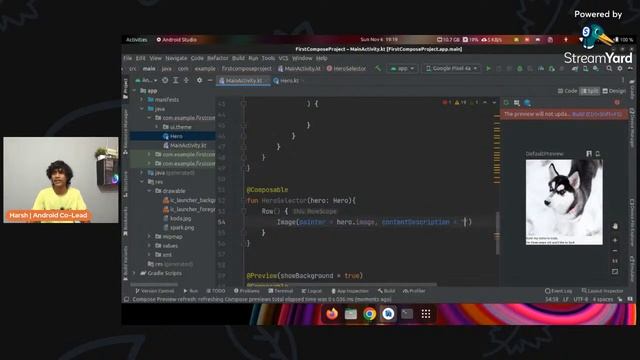Screen dimensions: 640x360
Task: Open the File menu
Action: click(128, 58)
